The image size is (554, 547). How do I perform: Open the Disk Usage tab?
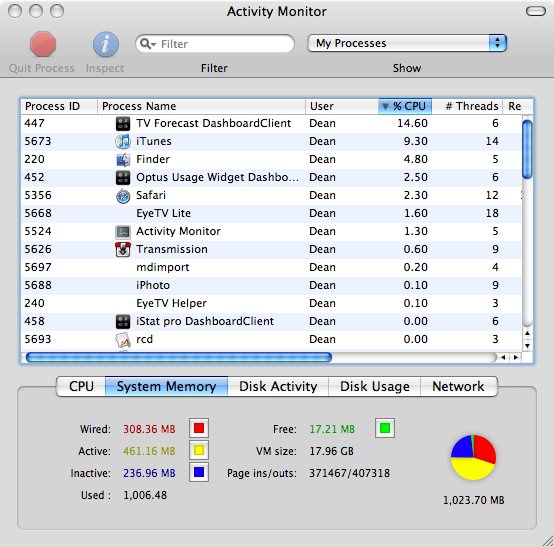click(x=375, y=387)
